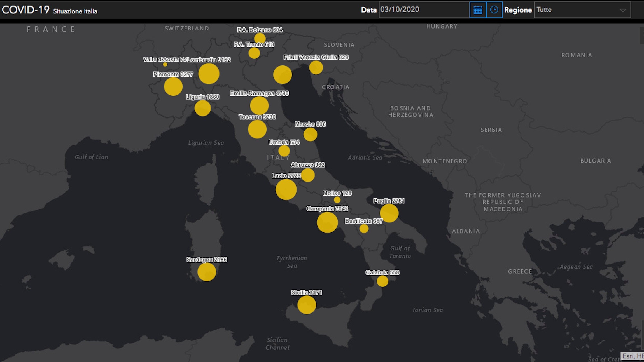Select the Puglia 2761 bubble
Viewport: 644px width, 362px height.
(x=389, y=213)
